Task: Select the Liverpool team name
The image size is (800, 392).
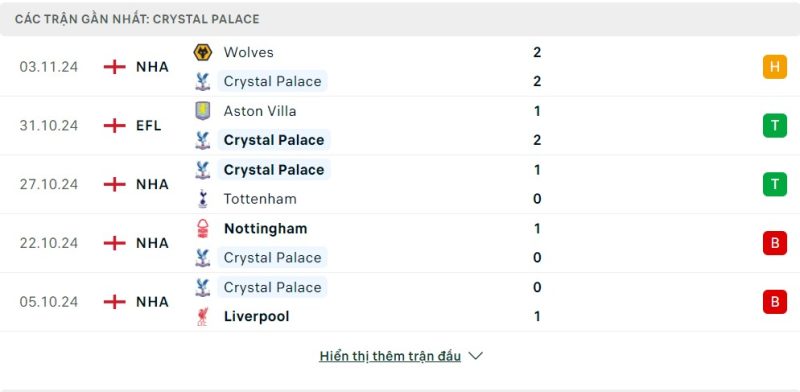Action: [x=257, y=316]
